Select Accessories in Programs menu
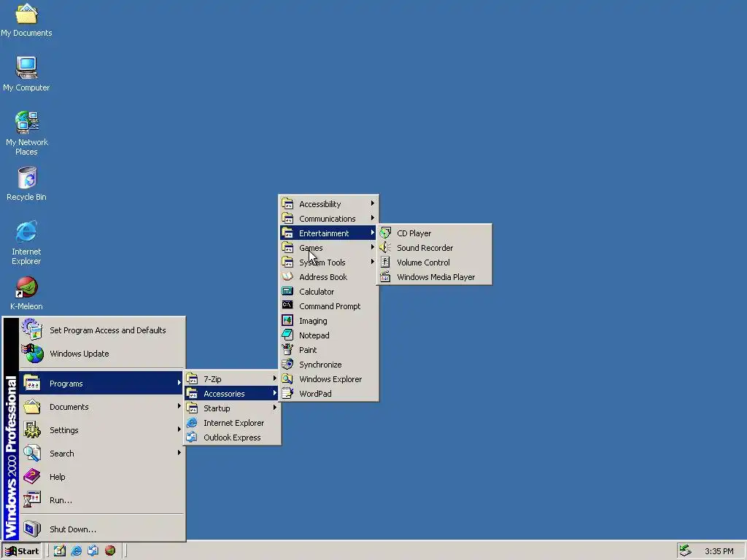The image size is (747, 560). pyautogui.click(x=231, y=393)
